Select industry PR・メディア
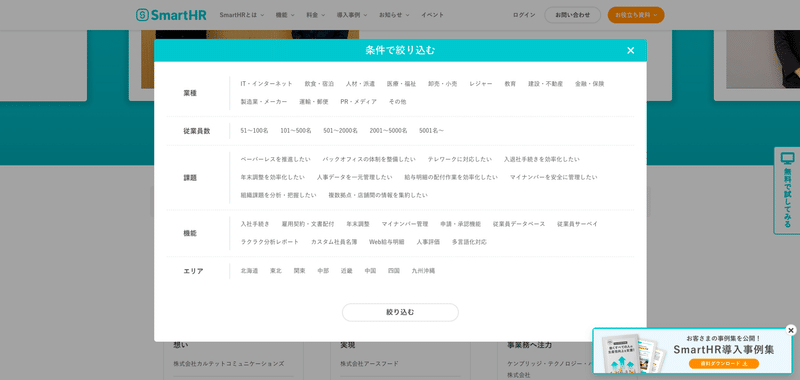The height and width of the screenshot is (380, 800). (359, 102)
